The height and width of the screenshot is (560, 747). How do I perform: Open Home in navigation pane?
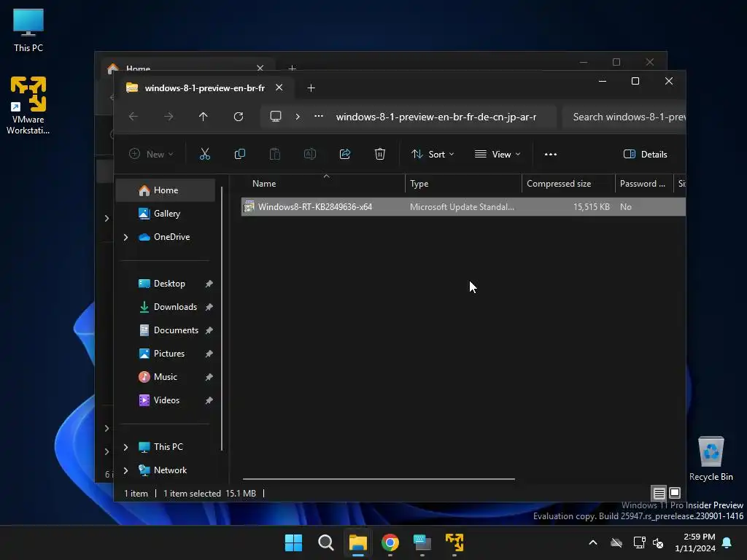166,190
